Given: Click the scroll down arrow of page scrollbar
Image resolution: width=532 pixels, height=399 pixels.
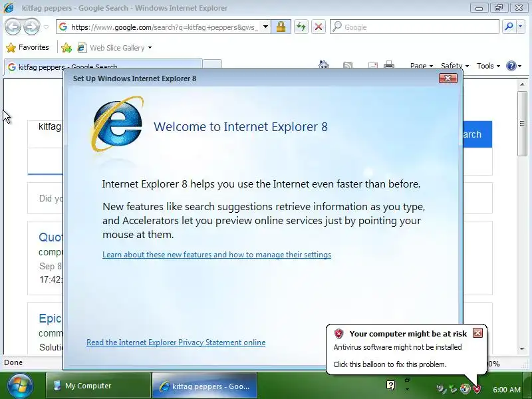Looking at the screenshot, I should 522,348.
